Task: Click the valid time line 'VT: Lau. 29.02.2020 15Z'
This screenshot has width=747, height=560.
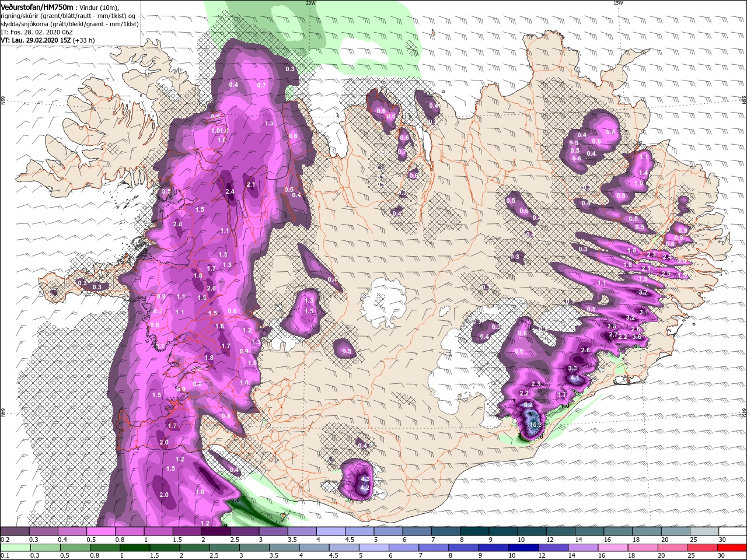Action: 36,40
